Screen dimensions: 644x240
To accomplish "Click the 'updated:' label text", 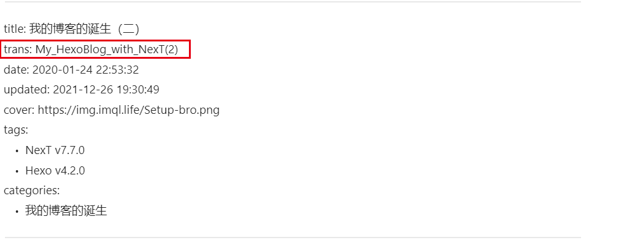I will (x=27, y=90).
